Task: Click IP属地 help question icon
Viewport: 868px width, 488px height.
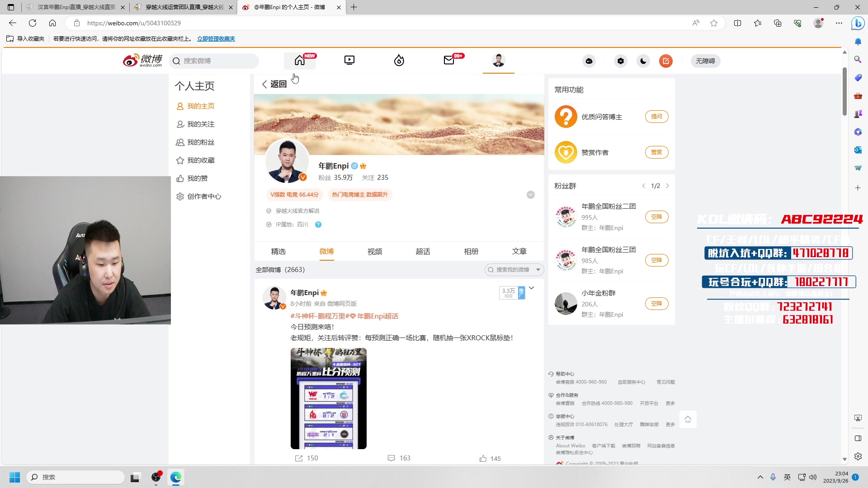Action: tap(318, 225)
